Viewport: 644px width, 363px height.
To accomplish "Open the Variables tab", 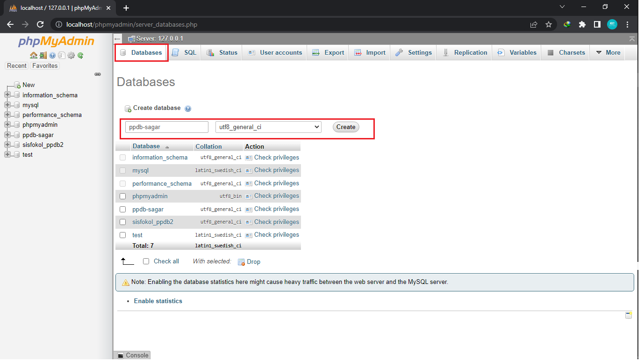I will pos(517,53).
